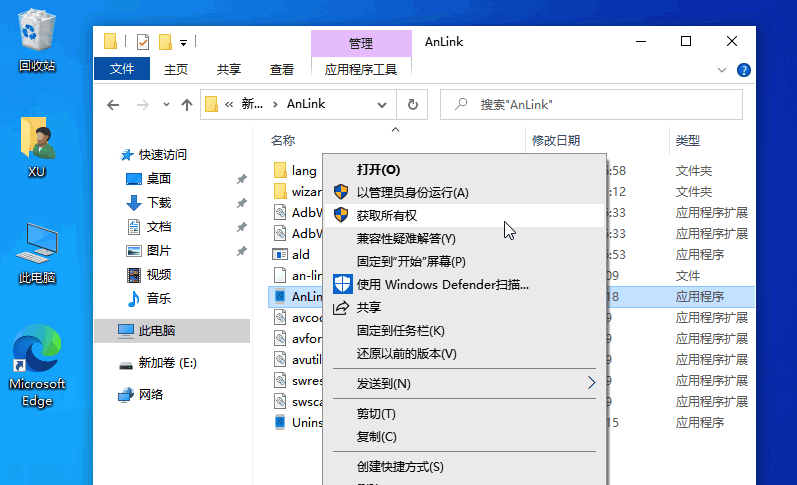Sort by the Name column header (名称)

(283, 140)
